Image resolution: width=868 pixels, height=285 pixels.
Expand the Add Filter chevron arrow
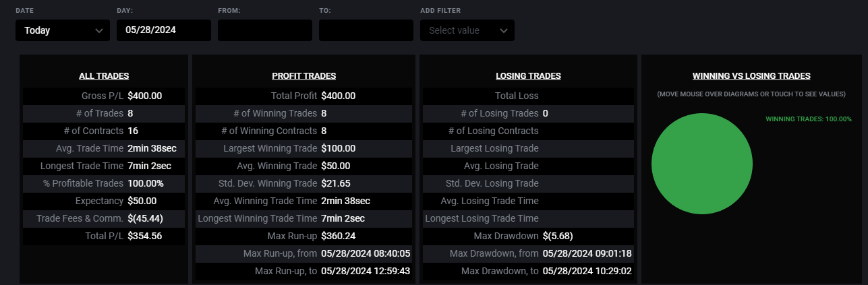coord(504,30)
